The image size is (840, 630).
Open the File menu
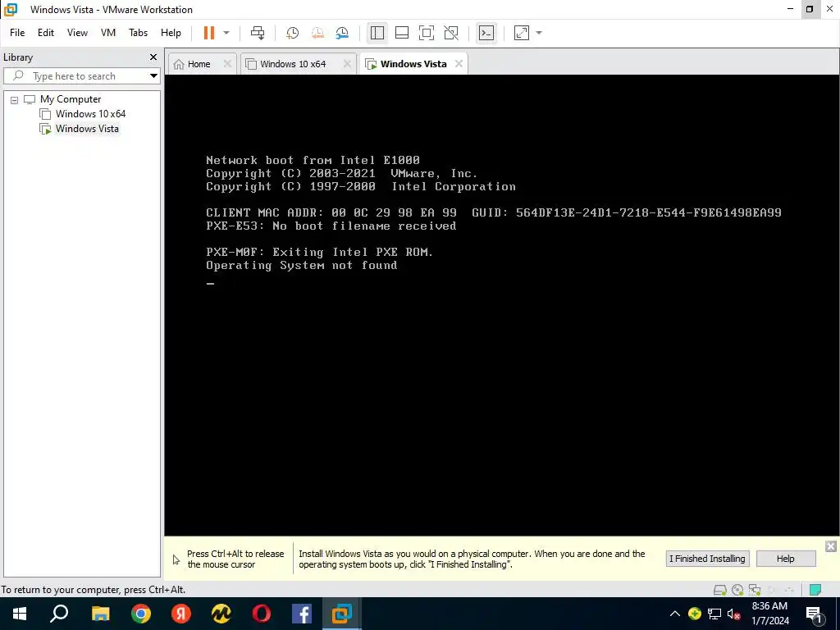17,33
